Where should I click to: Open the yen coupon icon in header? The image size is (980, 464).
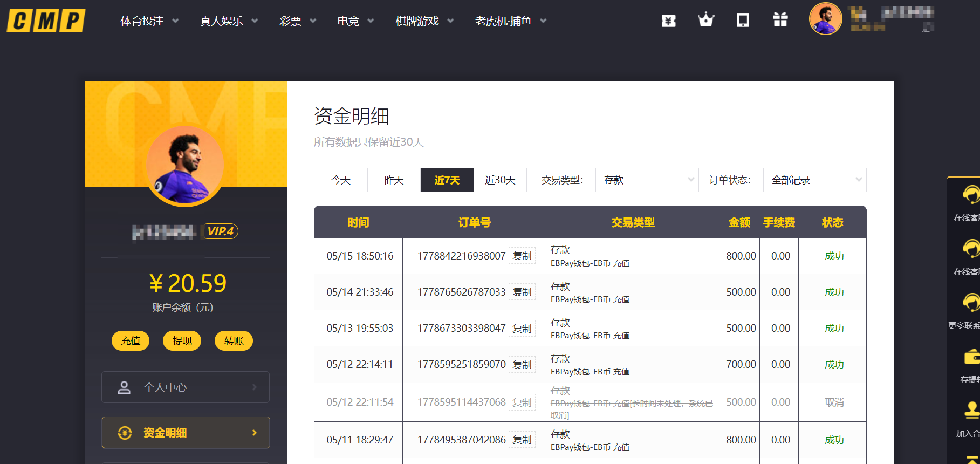tap(669, 21)
